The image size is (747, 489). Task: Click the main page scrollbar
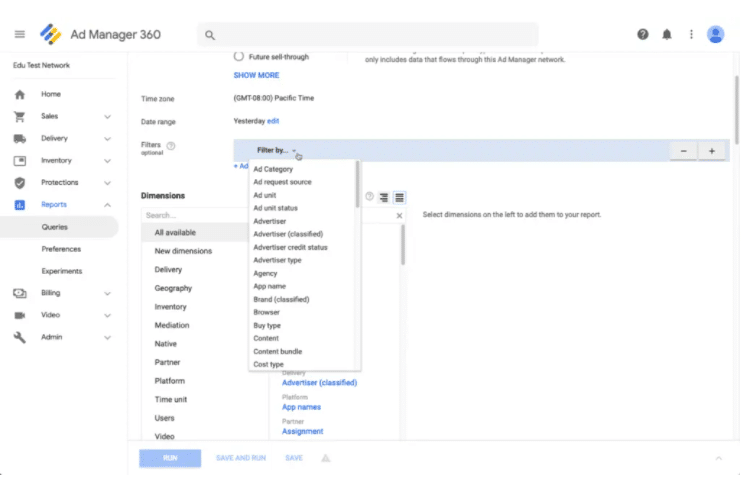pyautogui.click(x=737, y=110)
